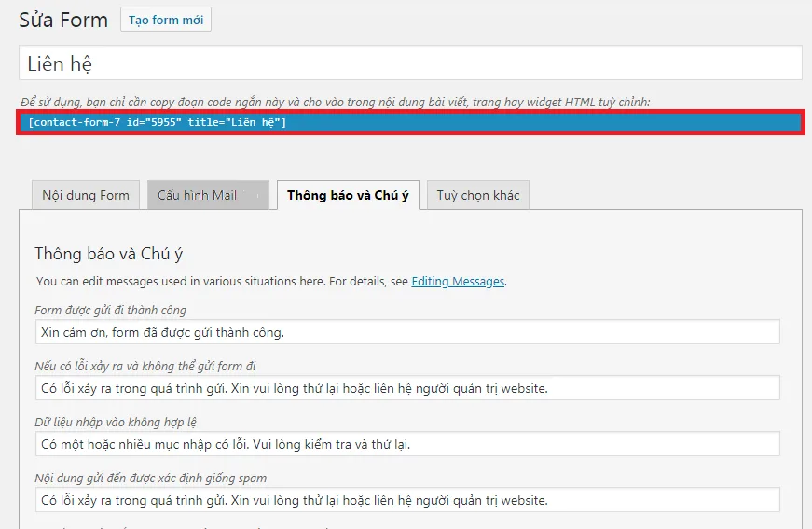Click input under "Nội dung gửi đến" spam label
The height and width of the screenshot is (529, 812).
coord(407,500)
